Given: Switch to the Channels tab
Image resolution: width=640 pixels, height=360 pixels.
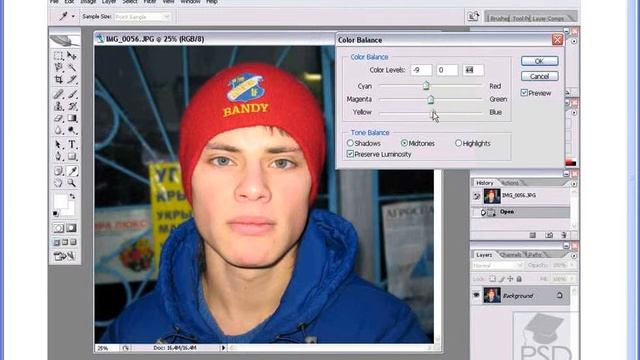Looking at the screenshot, I should tap(510, 255).
